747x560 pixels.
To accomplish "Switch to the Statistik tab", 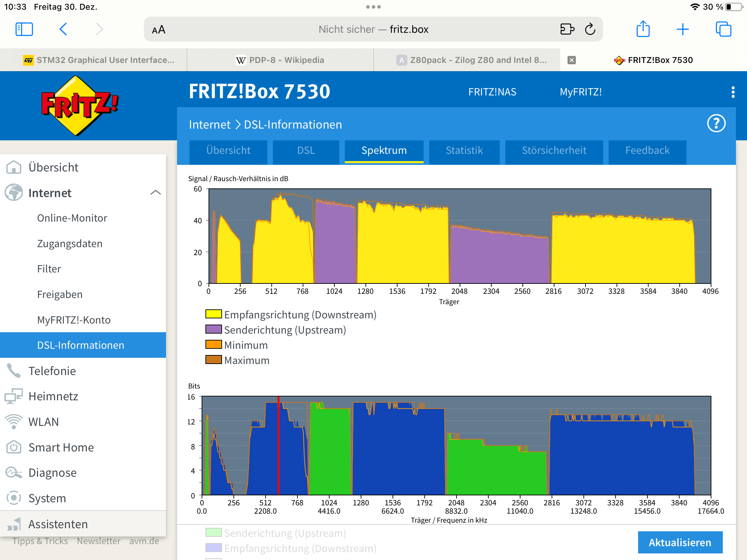I will [x=464, y=150].
